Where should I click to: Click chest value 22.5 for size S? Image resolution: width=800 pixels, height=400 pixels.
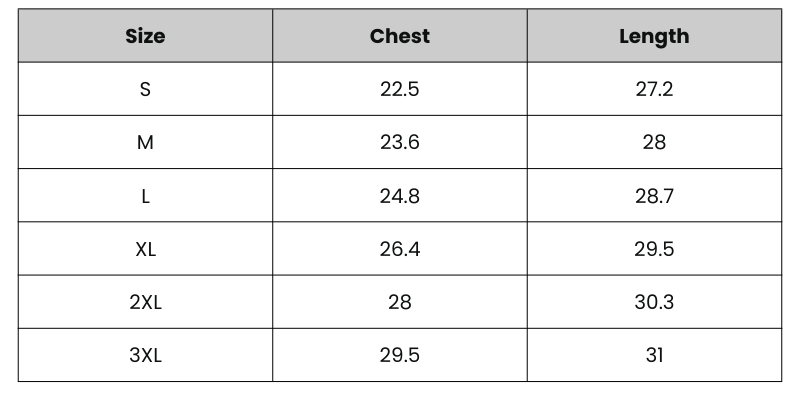click(x=399, y=89)
